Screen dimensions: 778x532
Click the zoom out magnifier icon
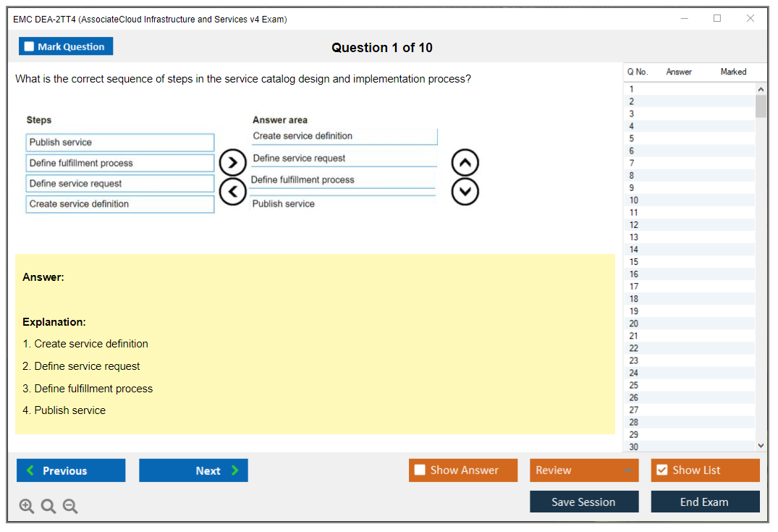click(70, 507)
